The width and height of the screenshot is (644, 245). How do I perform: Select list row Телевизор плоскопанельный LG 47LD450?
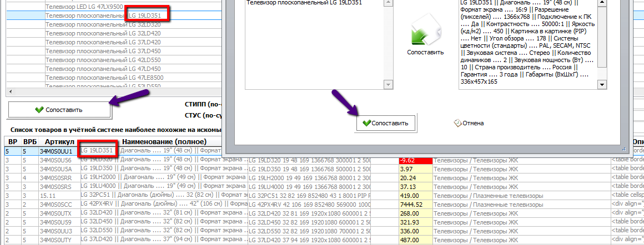click(x=103, y=69)
